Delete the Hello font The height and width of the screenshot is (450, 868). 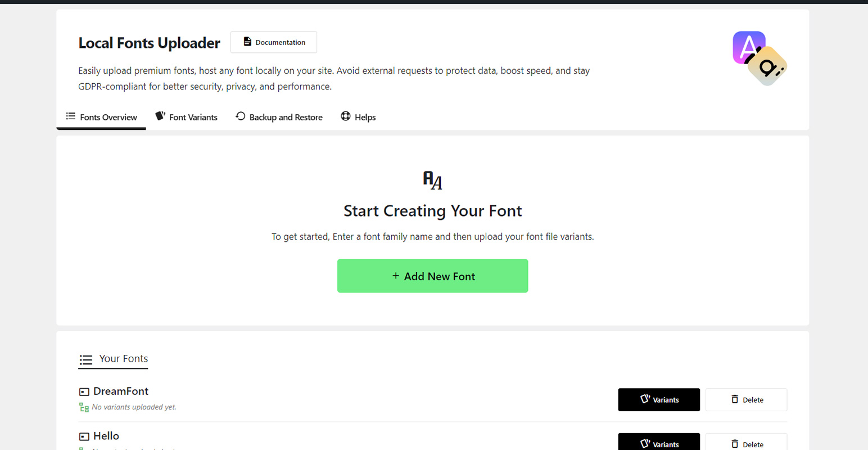coord(746,442)
